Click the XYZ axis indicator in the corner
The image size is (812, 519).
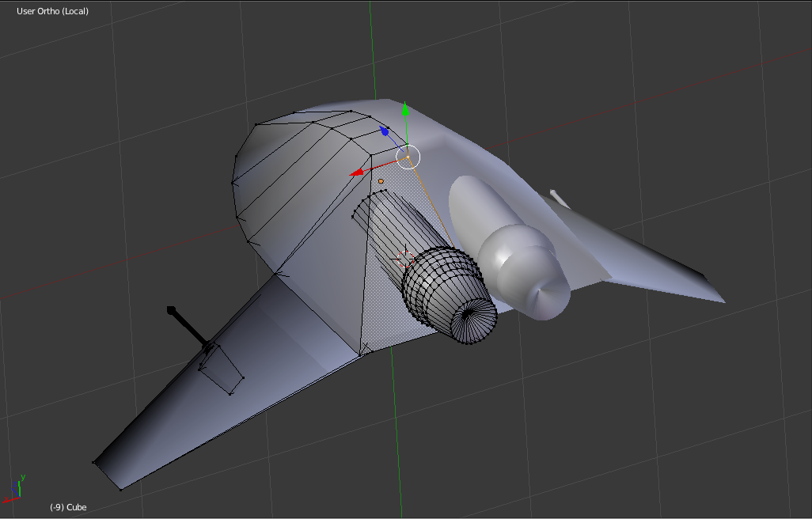(x=14, y=491)
